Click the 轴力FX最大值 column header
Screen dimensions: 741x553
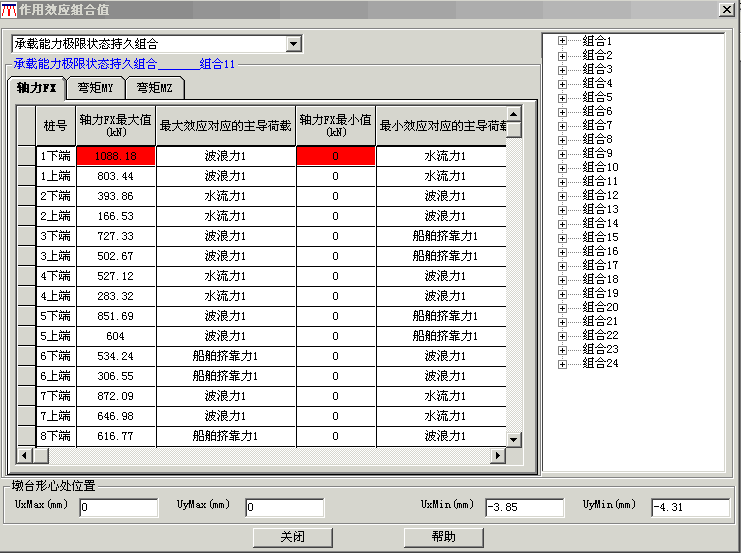tap(115, 125)
